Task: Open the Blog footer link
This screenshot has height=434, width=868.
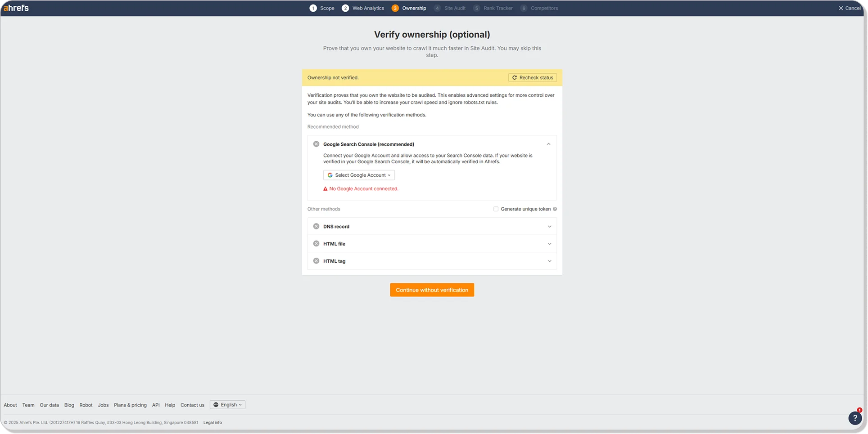Action: point(69,405)
